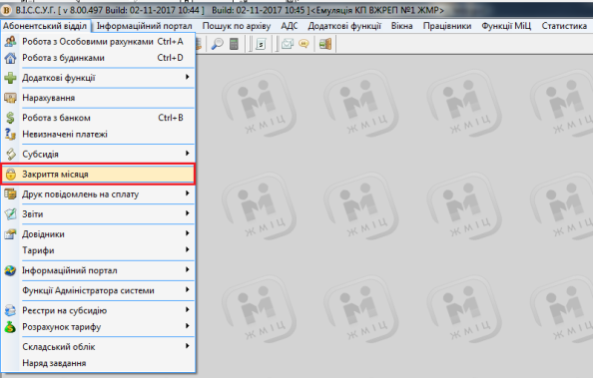Viewport: 594px width, 378px height.
Task: Expand the Тарифи submenu
Action: [98, 250]
